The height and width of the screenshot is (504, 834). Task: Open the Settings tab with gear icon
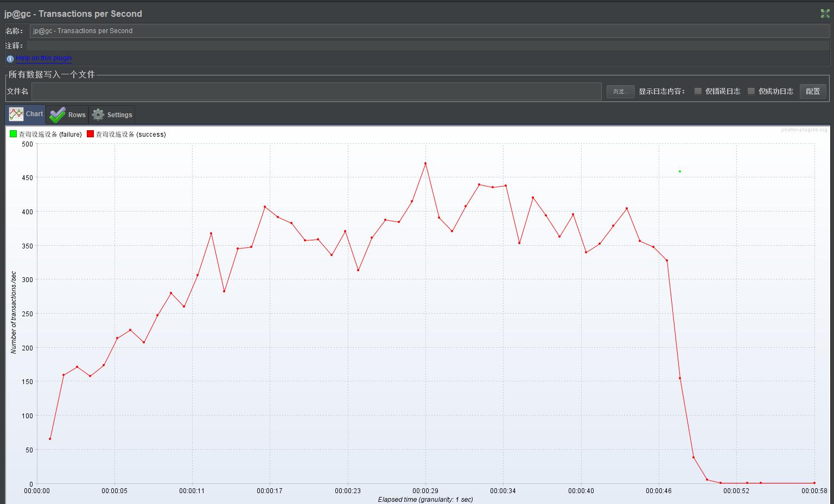(x=112, y=114)
